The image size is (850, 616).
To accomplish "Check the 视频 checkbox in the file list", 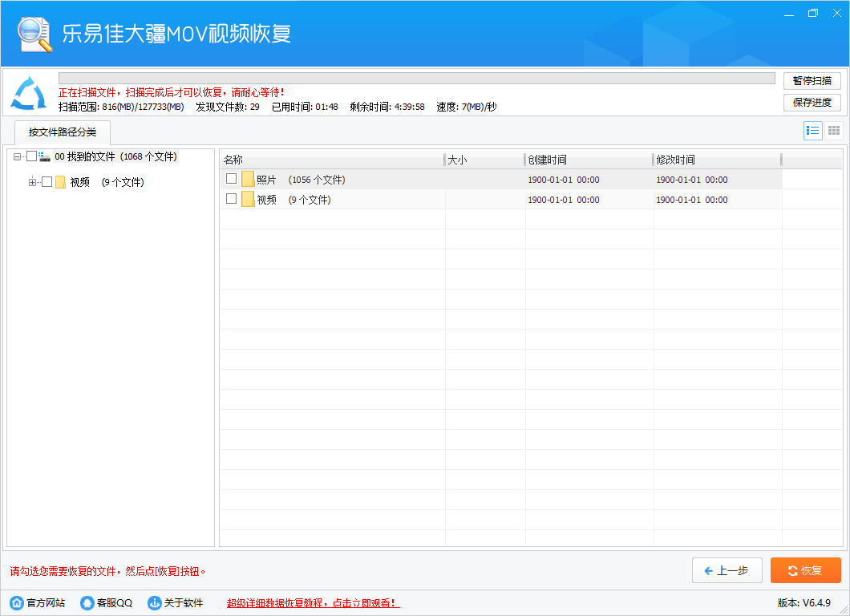I will (231, 199).
